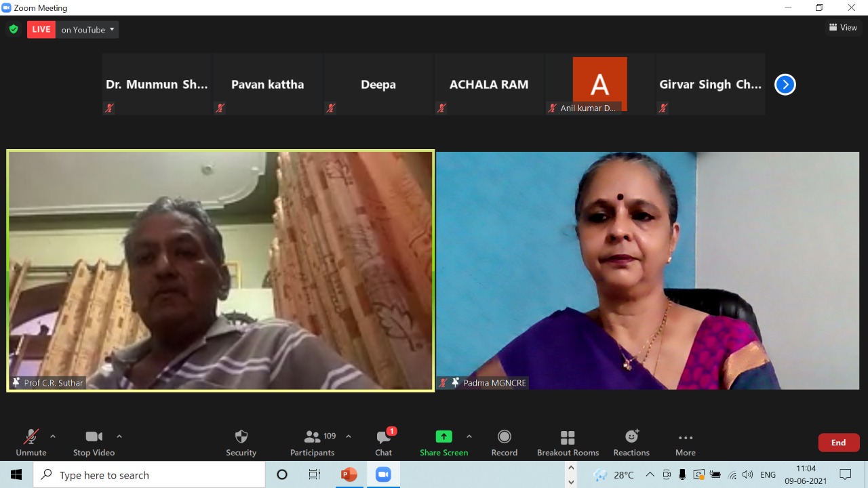
Task: Click the pin icon beside Prof C.R. Suthar
Action: (16, 383)
